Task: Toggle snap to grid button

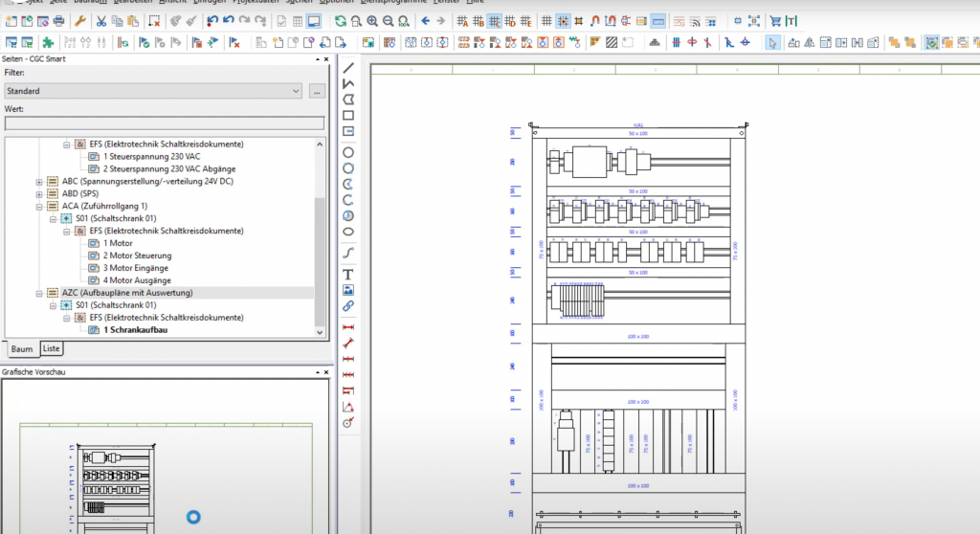Action: coord(564,21)
